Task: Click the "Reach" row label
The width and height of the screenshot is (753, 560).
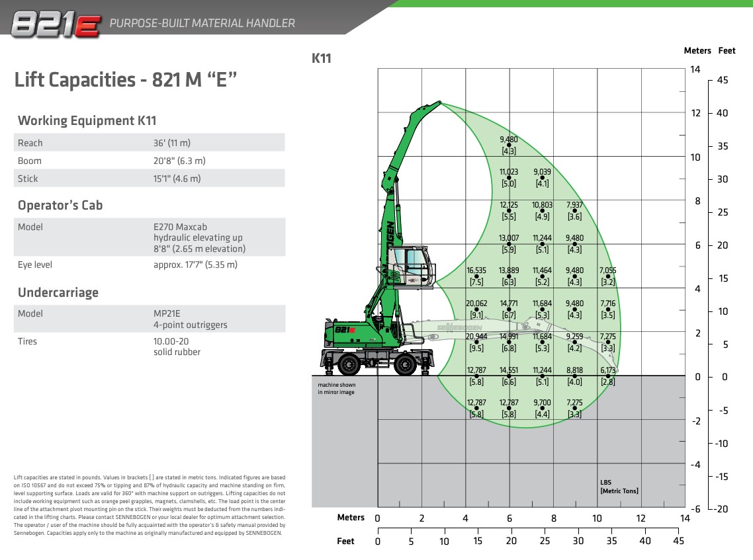Action: click(x=30, y=143)
